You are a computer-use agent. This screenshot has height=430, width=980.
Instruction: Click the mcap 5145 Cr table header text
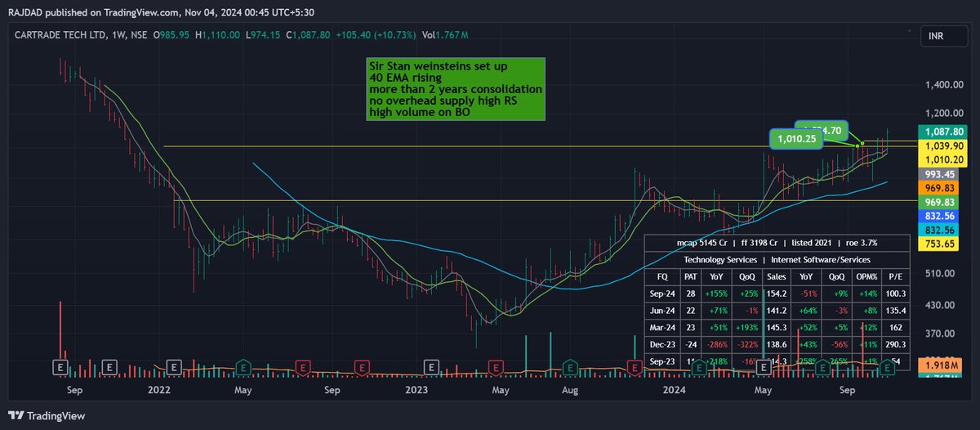coord(703,242)
